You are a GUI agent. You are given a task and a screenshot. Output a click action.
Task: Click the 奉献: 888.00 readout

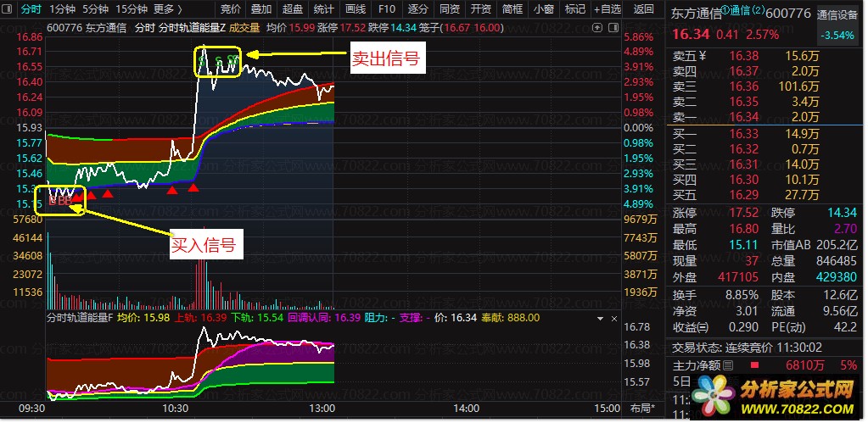tap(511, 318)
